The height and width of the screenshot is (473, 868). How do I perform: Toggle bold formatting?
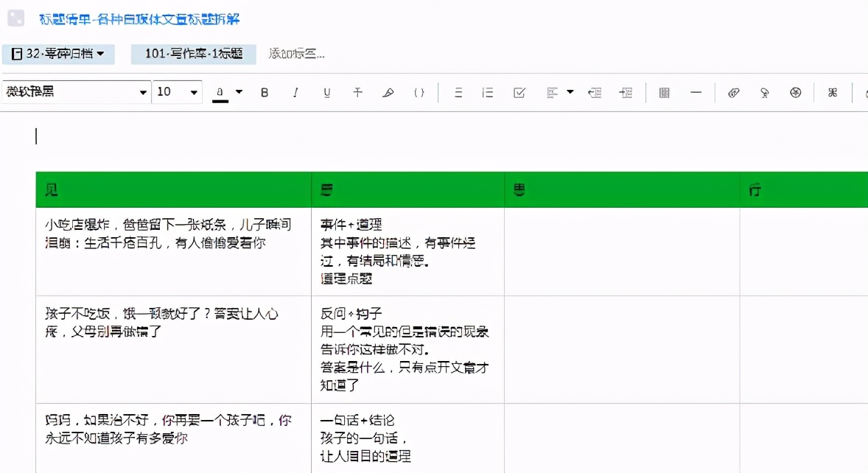point(265,93)
